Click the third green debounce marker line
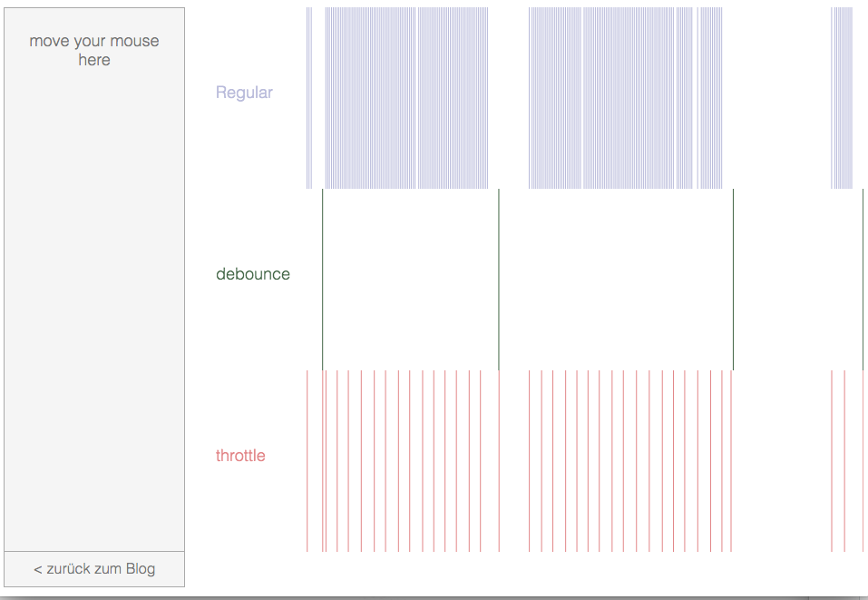This screenshot has height=600, width=868. [x=734, y=280]
